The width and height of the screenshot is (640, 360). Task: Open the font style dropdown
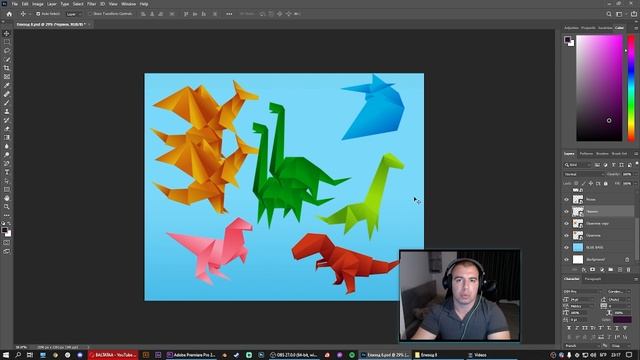tap(619, 291)
